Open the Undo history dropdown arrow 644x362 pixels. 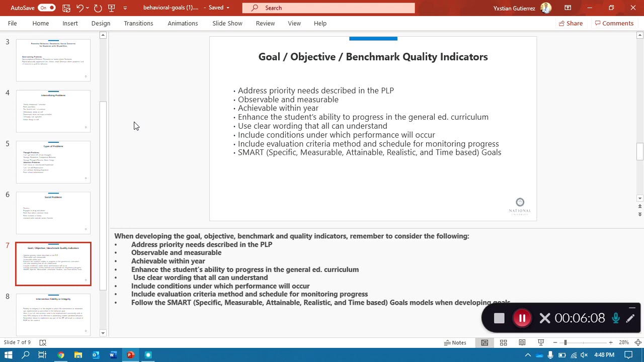tap(88, 8)
